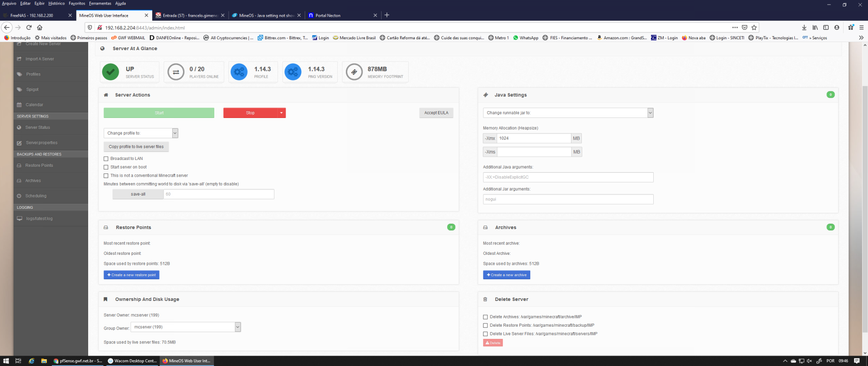
Task: Click the players online arrows icon
Action: pyautogui.click(x=175, y=72)
